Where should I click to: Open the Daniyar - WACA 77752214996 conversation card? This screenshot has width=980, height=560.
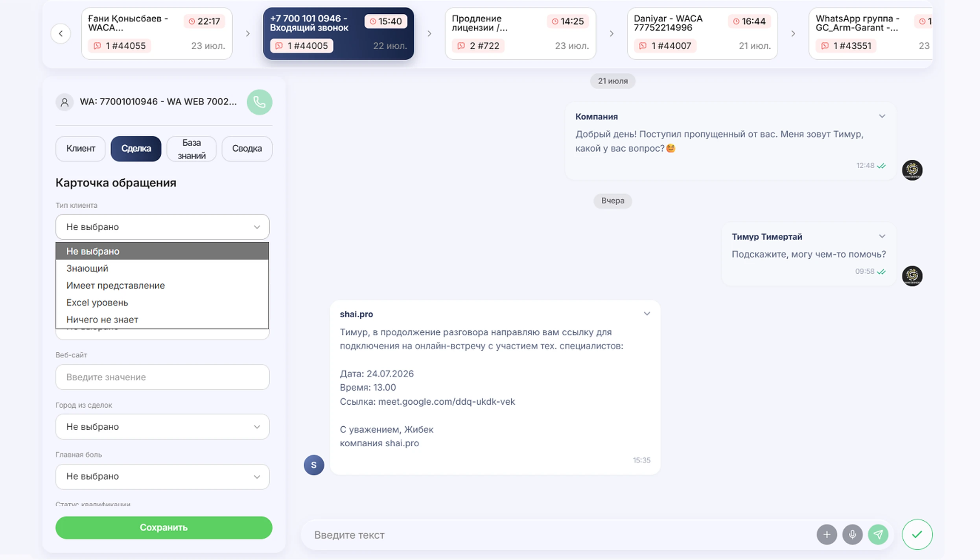pyautogui.click(x=702, y=34)
